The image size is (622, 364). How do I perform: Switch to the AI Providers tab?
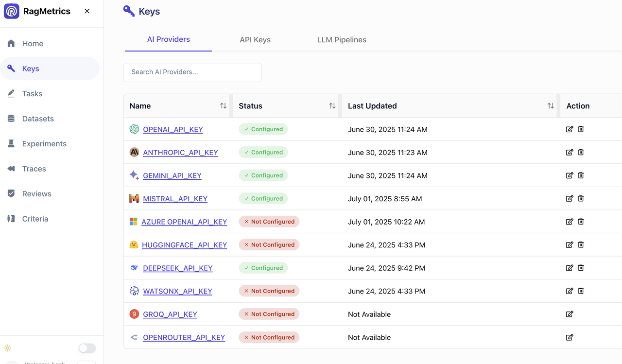[x=169, y=39]
